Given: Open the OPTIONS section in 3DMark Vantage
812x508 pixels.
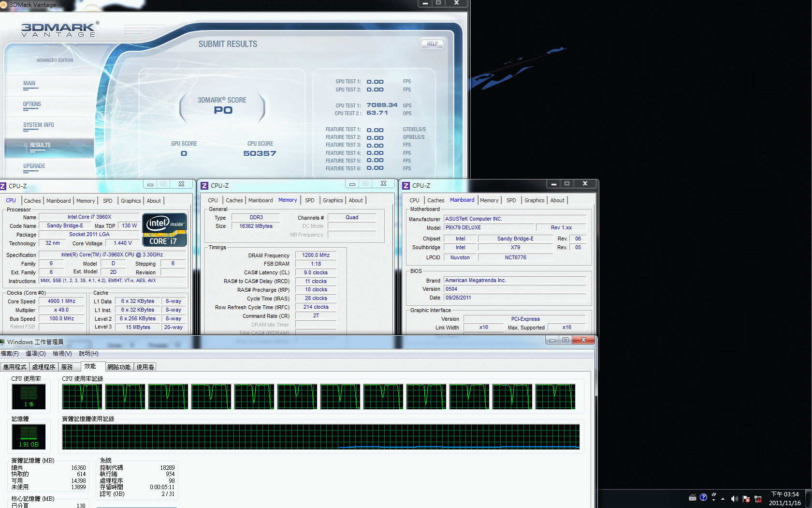Looking at the screenshot, I should pyautogui.click(x=32, y=105).
